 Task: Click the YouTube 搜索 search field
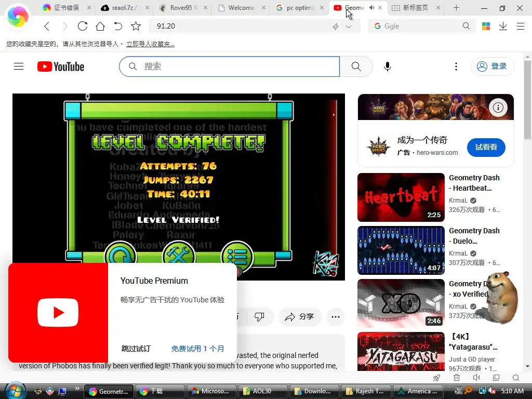[x=229, y=66]
